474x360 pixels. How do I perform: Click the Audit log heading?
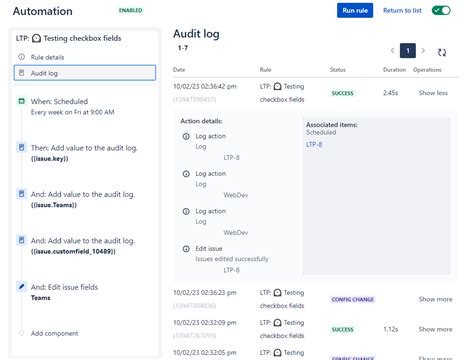[196, 34]
